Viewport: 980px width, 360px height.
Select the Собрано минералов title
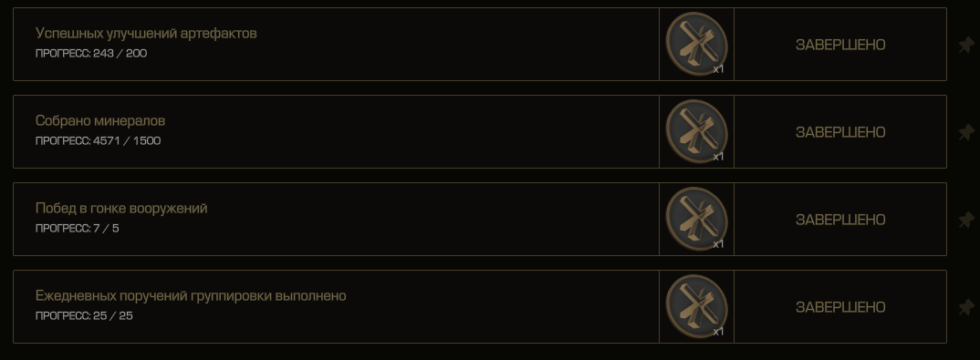[x=100, y=120]
